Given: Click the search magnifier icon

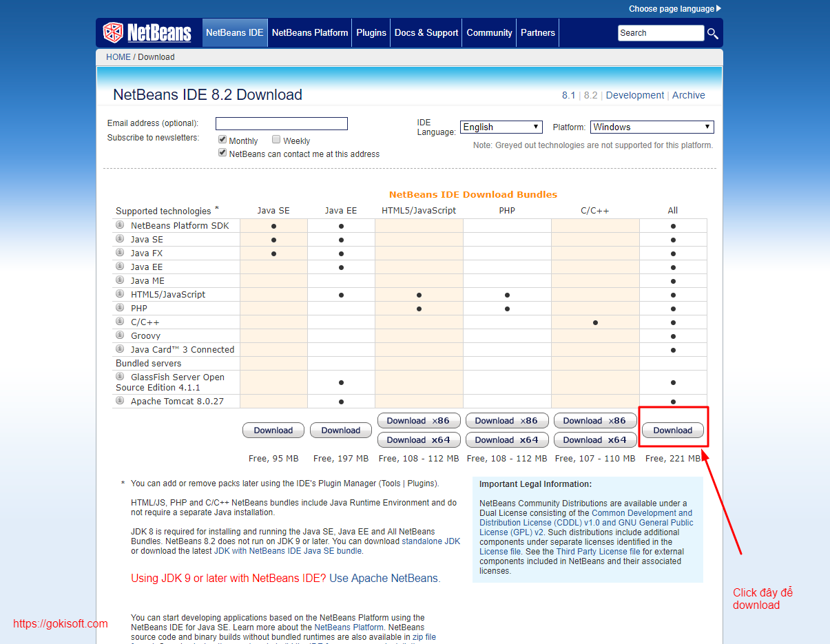Looking at the screenshot, I should click(x=713, y=33).
